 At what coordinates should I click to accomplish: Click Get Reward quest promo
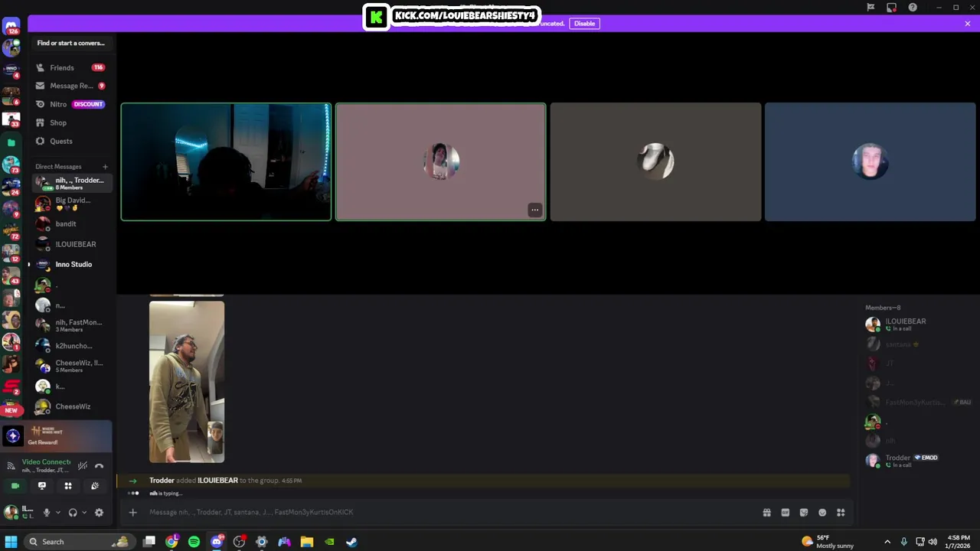coord(56,436)
